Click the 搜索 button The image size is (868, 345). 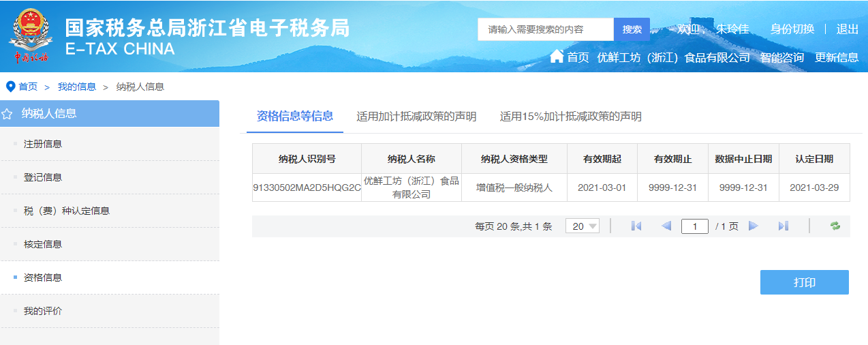pyautogui.click(x=632, y=29)
